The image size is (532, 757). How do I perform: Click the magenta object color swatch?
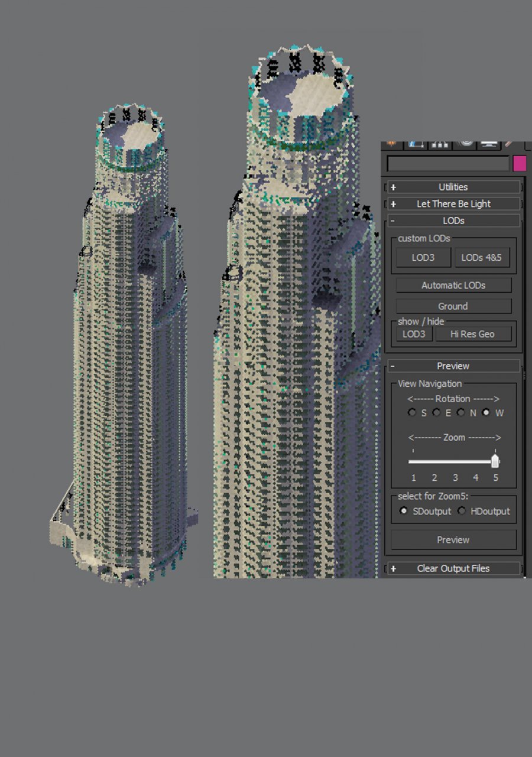519,164
